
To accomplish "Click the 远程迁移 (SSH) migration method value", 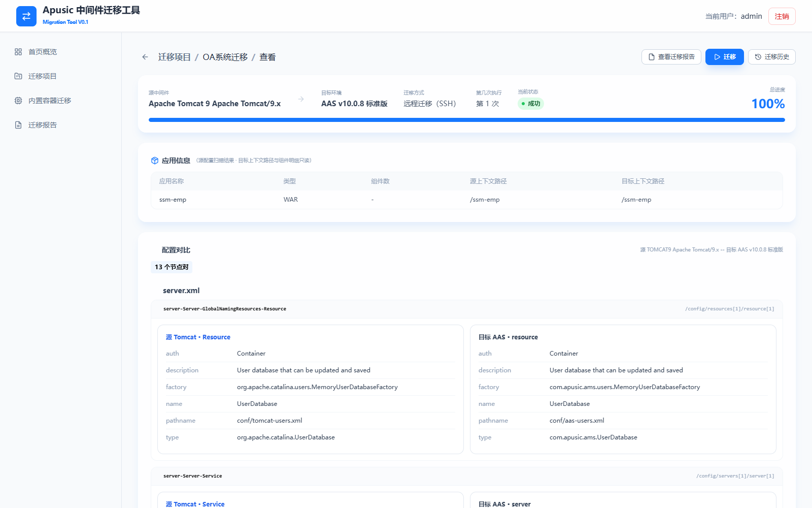I will pyautogui.click(x=430, y=104).
